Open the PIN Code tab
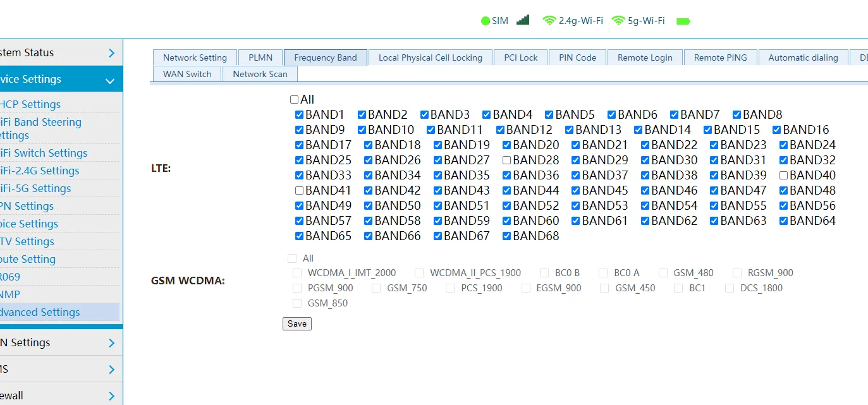This screenshot has height=405, width=868. click(x=578, y=57)
